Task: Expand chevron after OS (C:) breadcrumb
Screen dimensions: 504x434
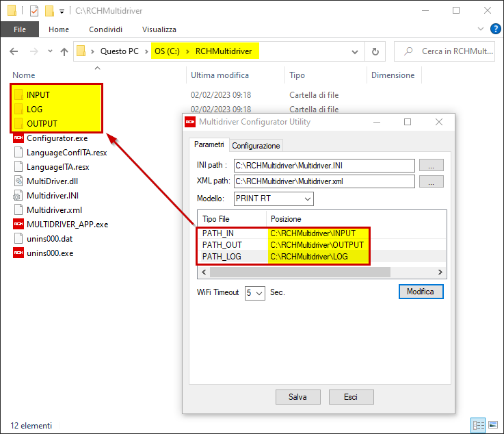Action: coord(187,51)
